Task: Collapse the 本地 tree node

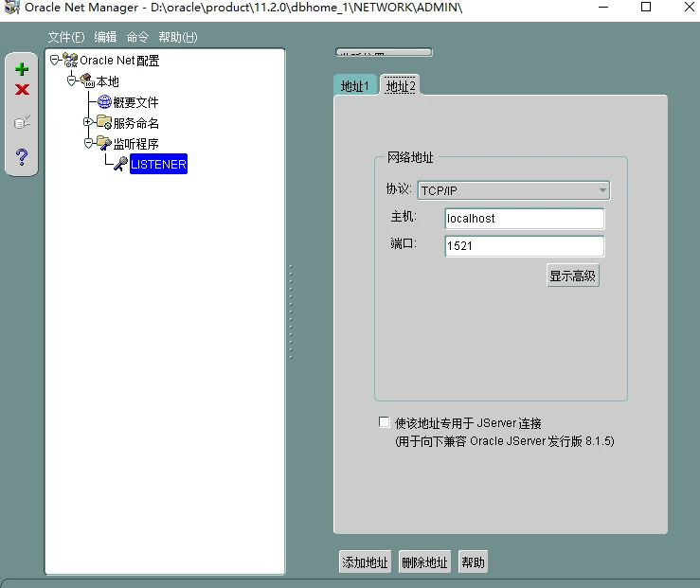Action: (x=71, y=80)
